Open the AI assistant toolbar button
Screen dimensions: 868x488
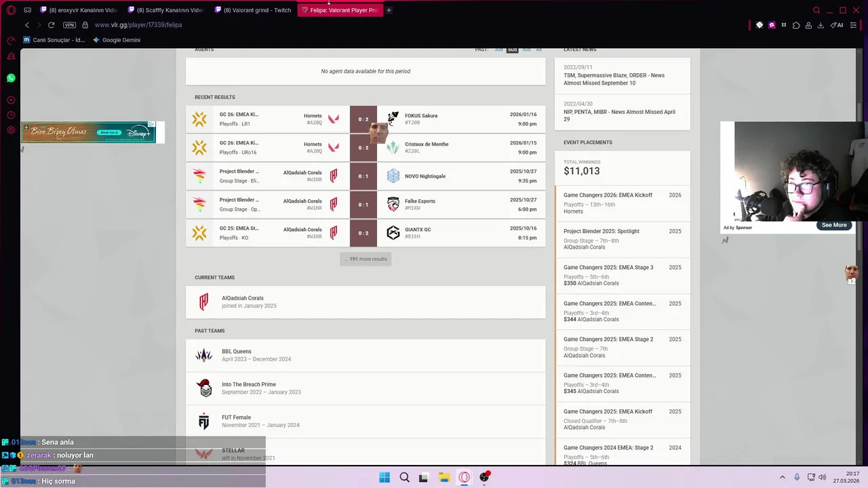point(837,25)
